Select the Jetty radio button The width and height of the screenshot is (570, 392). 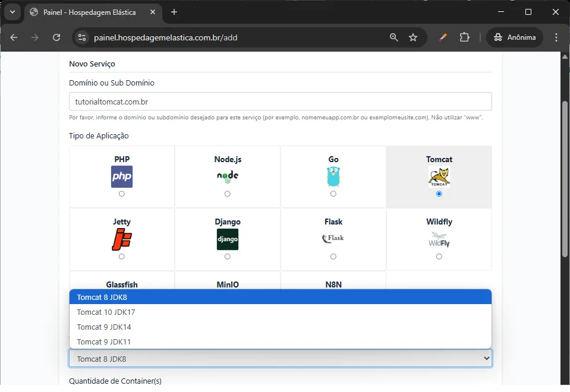click(x=122, y=257)
